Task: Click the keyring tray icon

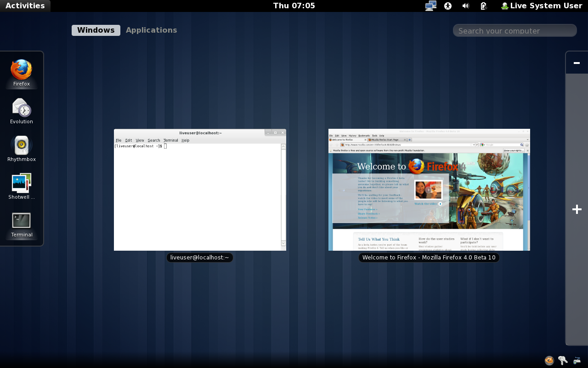Action: (562, 360)
